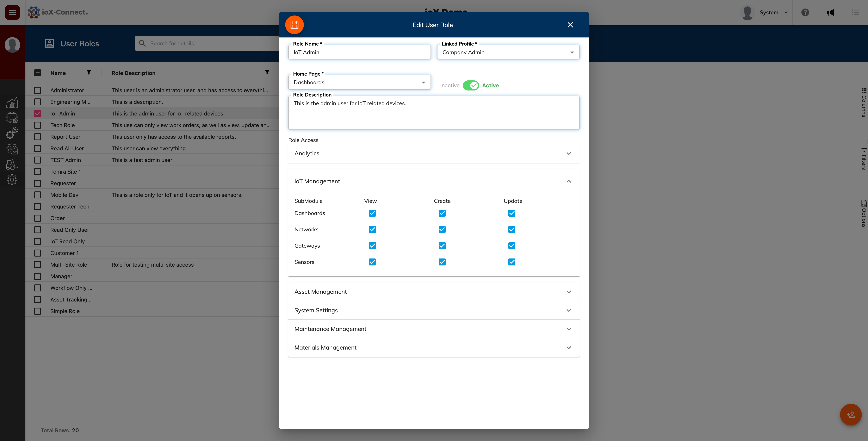Click the Name column filter icon
The width and height of the screenshot is (868, 441).
[x=89, y=72]
